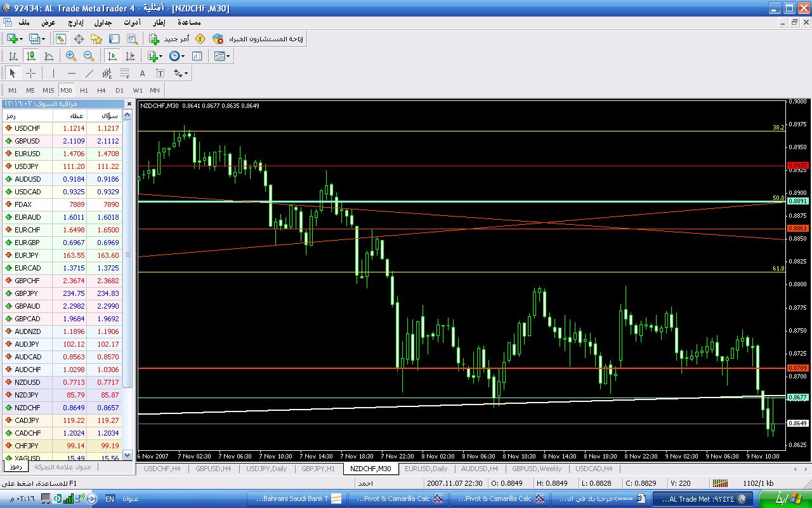Toggle the Market Watch window button

click(x=61, y=39)
